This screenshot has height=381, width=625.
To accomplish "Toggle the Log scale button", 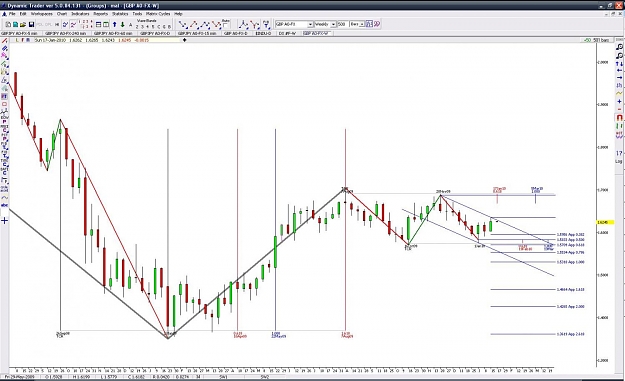I will point(619,161).
